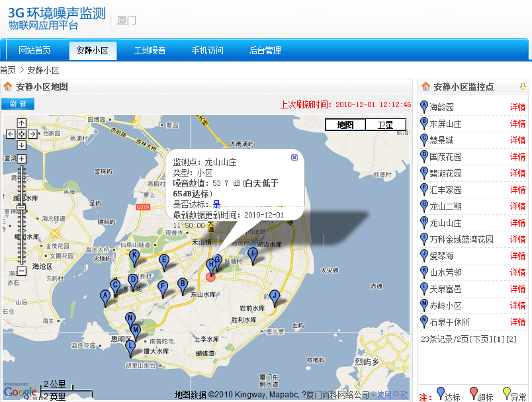Screen dimensions: 532x402
Task: Open 详情 for 国茂花园
Action: tap(517, 157)
